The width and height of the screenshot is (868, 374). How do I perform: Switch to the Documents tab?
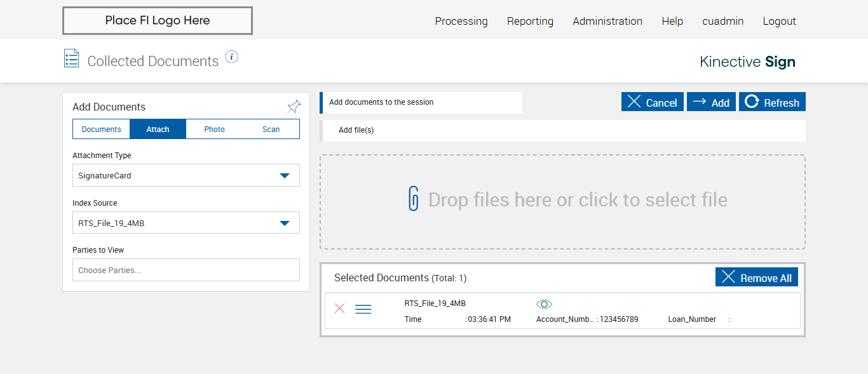101,129
